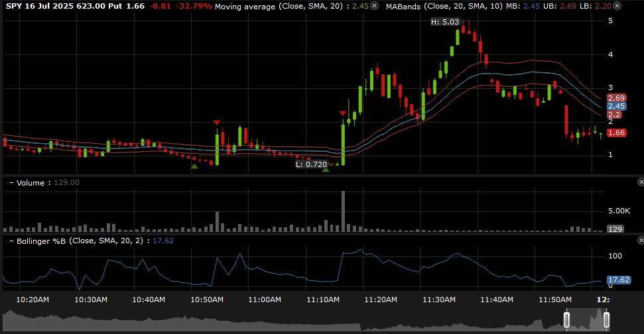Screen dimensions: 644x334
Task: Click the blue 17.62 %B axis tag
Action: [619, 280]
